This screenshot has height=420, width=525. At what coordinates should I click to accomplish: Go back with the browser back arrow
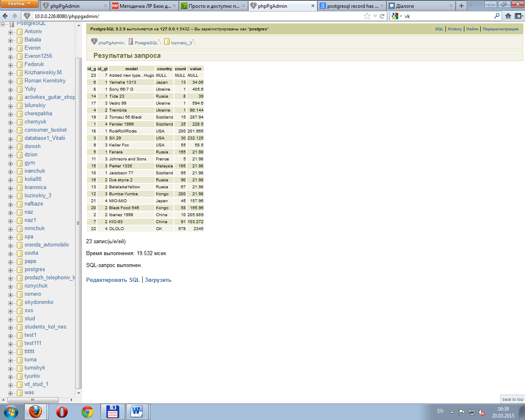pos(5,16)
